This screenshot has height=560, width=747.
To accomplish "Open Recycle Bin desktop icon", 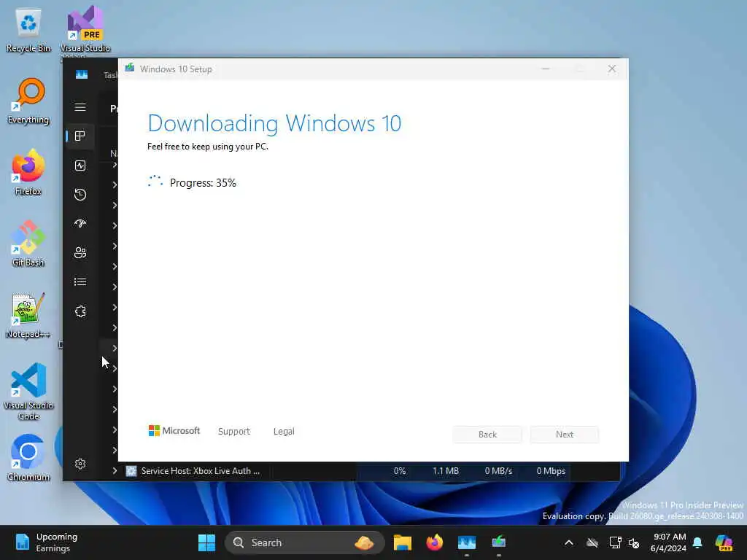I will tap(28, 30).
